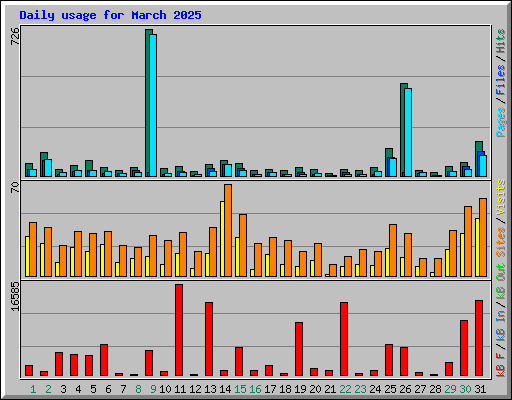Screen dimensions: 512x400
Task: Select the day 9 label on the axis
Action: pos(153,389)
